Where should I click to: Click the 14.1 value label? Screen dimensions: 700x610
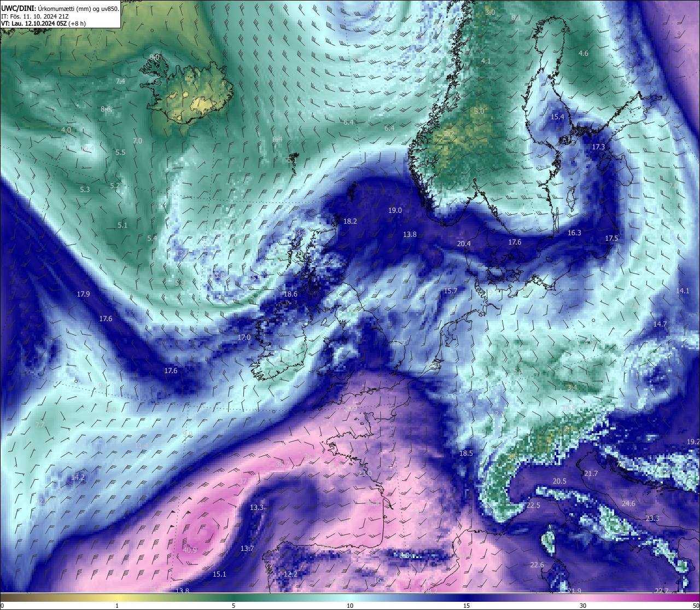(x=682, y=291)
